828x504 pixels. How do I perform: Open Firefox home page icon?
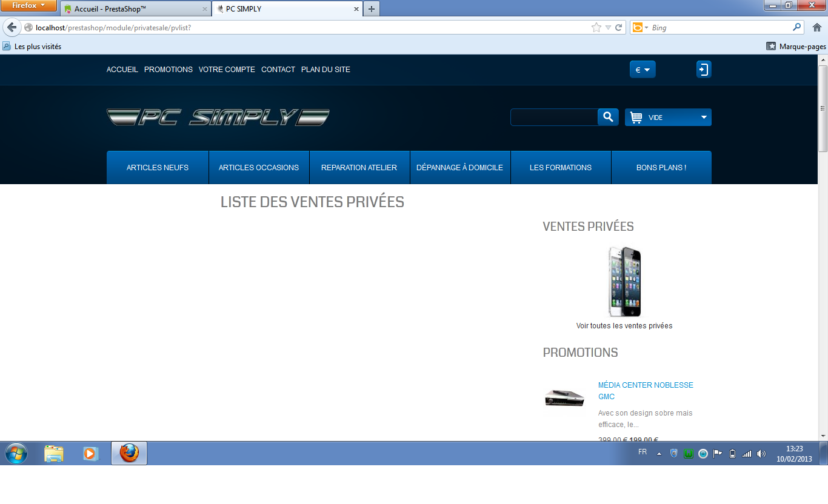816,27
